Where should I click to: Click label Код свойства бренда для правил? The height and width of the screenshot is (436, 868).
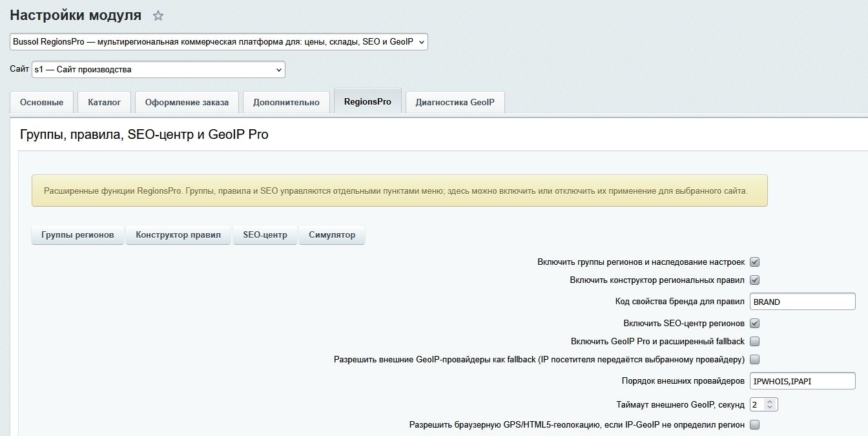[x=680, y=302]
